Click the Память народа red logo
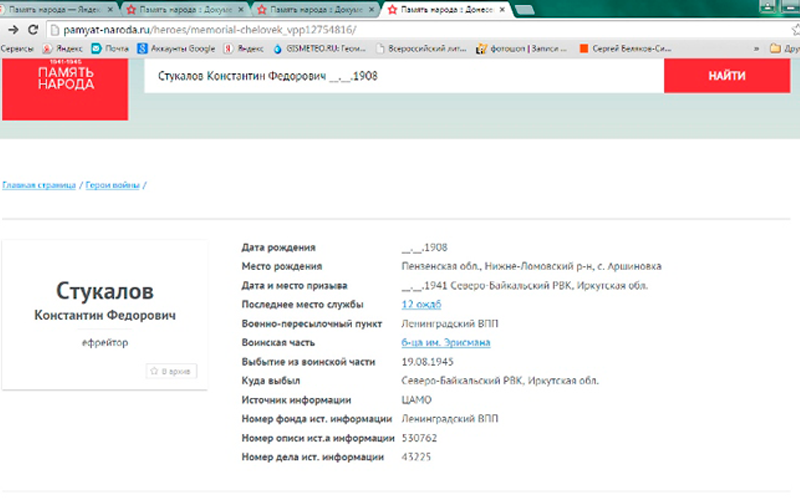Image resolution: width=800 pixels, height=500 pixels. 65,89
